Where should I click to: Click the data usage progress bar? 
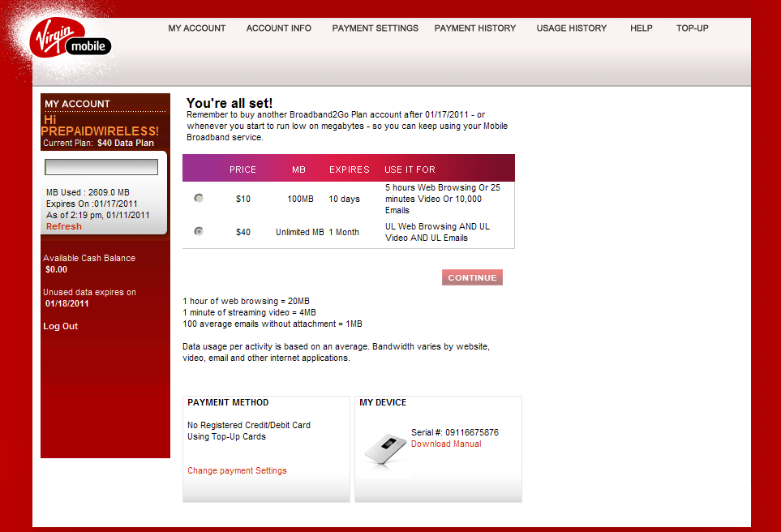101,167
